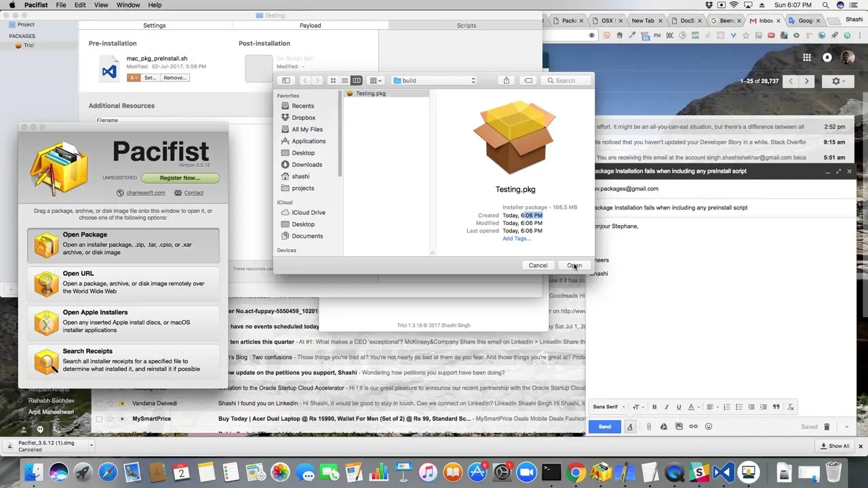Viewport: 868px width, 488px height.
Task: Open Sans Serif font dropdown
Action: 609,407
